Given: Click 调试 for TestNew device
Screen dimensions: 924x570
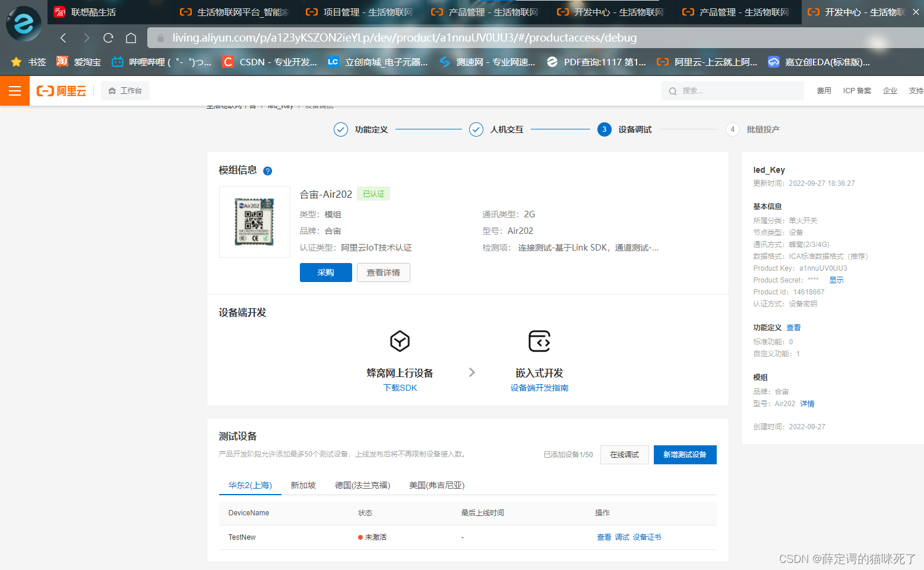Looking at the screenshot, I should coord(622,537).
